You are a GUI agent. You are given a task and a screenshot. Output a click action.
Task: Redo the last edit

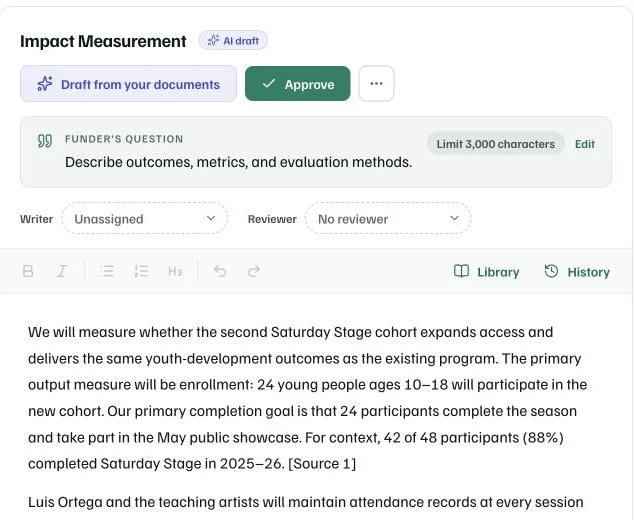pyautogui.click(x=254, y=271)
